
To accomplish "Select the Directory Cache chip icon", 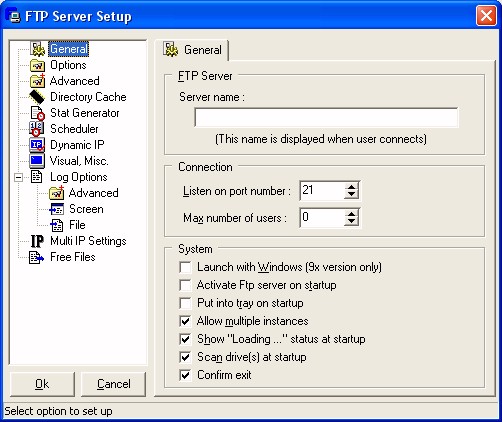I will pos(37,97).
